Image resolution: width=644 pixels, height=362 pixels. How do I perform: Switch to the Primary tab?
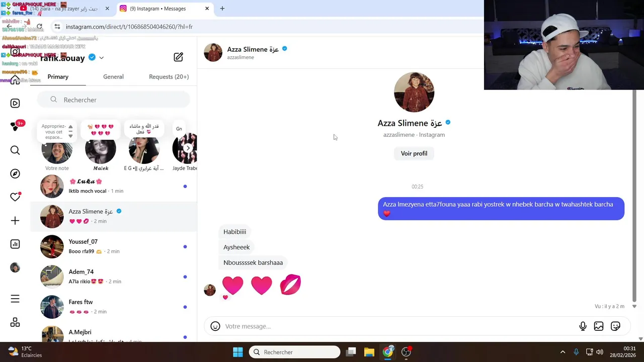(58, 76)
